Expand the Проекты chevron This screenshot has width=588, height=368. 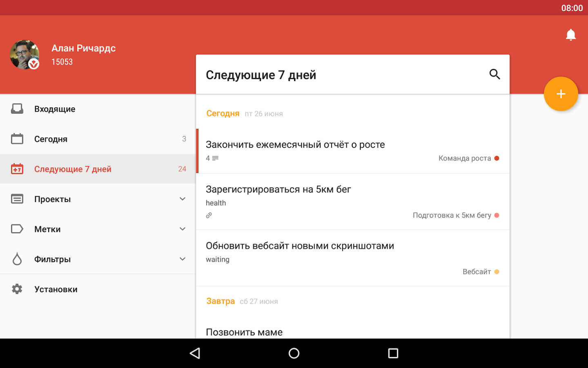coord(183,199)
